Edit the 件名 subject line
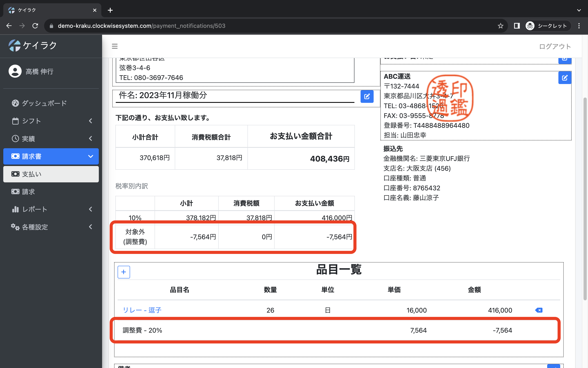 pyautogui.click(x=367, y=97)
